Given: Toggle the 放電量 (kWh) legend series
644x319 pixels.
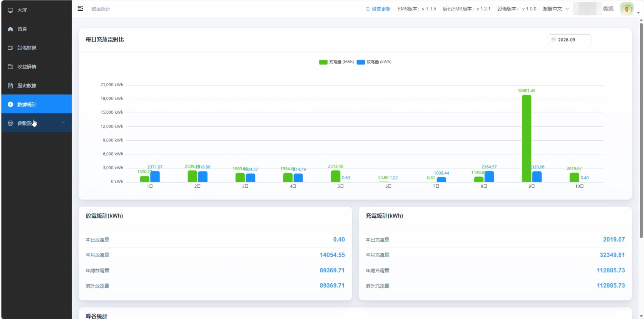Looking at the screenshot, I should tap(374, 62).
